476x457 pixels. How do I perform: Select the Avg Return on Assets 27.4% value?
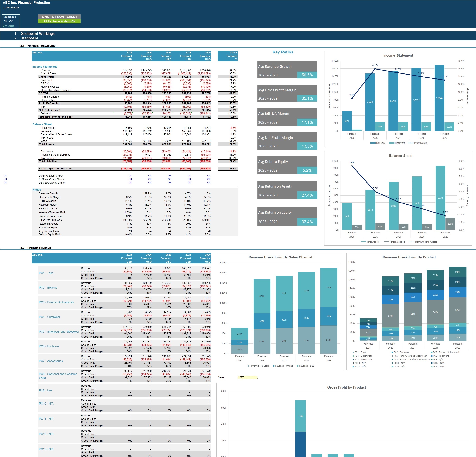(x=307, y=195)
